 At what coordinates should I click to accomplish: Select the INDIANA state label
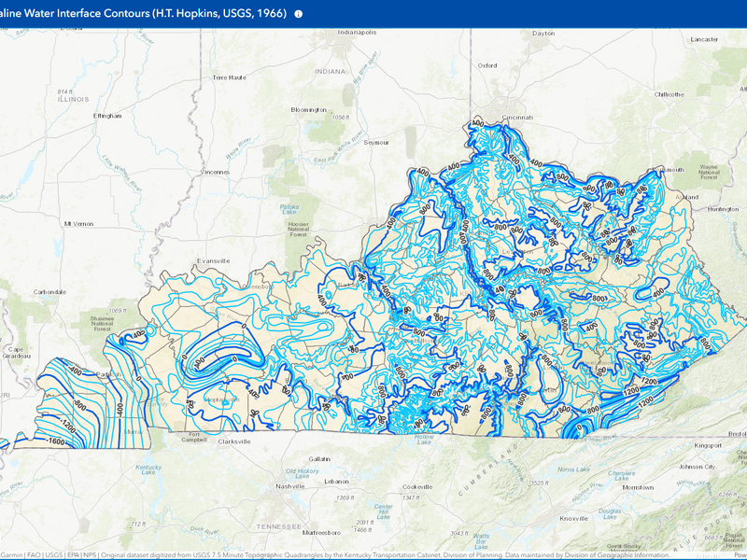point(331,72)
